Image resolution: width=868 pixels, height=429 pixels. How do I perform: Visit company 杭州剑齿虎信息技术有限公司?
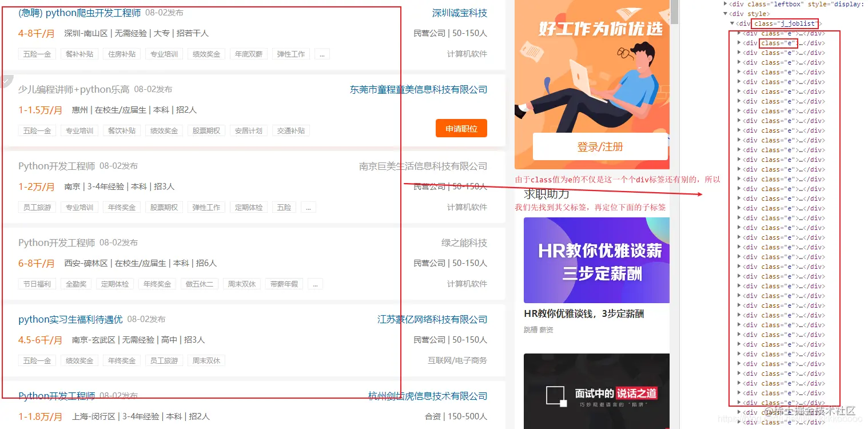click(428, 396)
